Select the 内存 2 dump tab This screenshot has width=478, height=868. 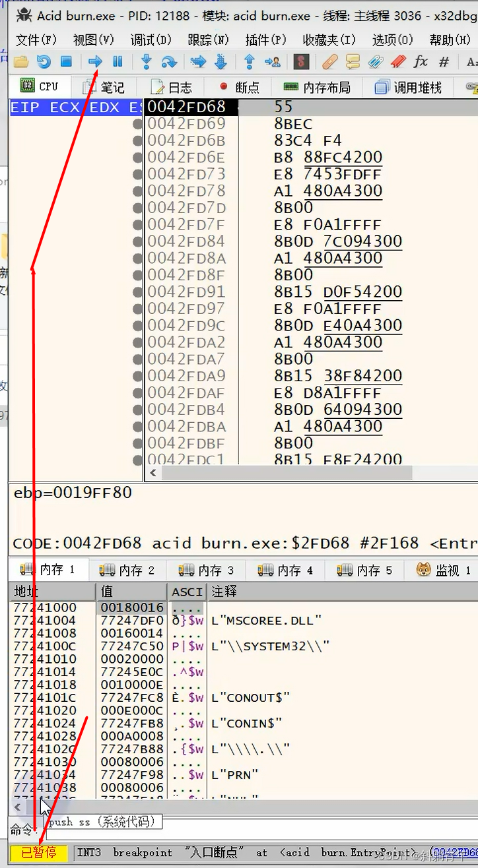[x=128, y=570]
